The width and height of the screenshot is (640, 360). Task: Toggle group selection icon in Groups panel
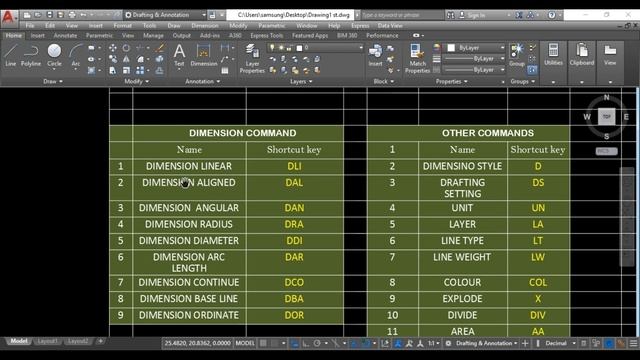pos(532,70)
